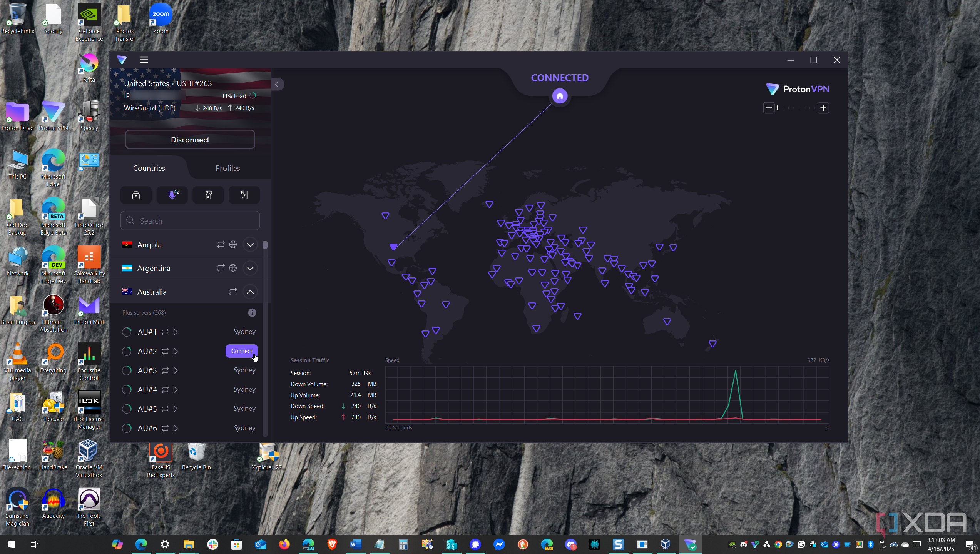The width and height of the screenshot is (980, 554).
Task: Click the map home location icon
Action: pyautogui.click(x=560, y=96)
